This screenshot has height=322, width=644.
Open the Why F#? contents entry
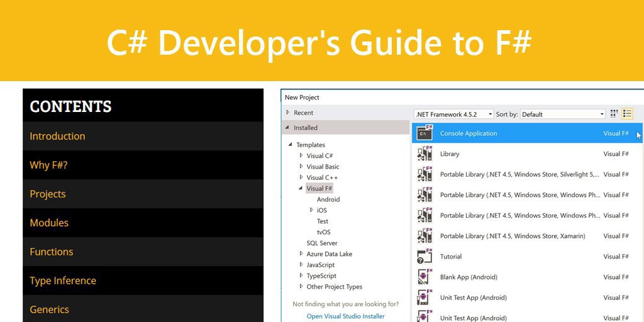[143, 165]
